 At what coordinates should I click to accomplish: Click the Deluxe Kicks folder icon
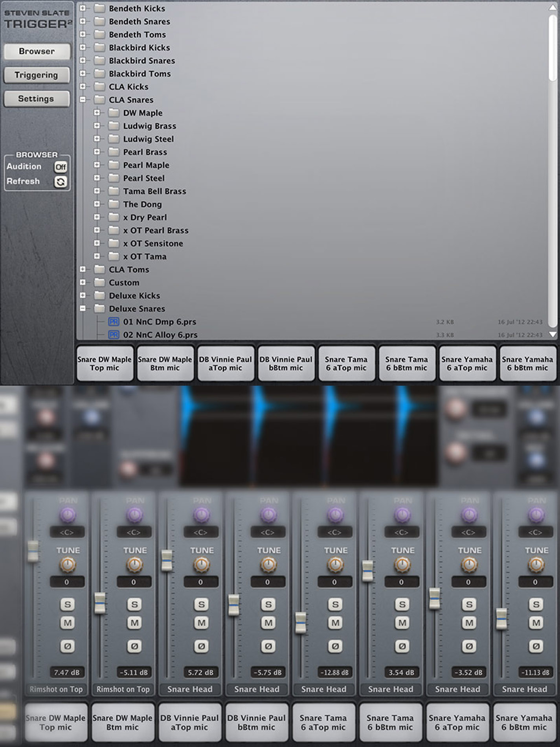99,295
